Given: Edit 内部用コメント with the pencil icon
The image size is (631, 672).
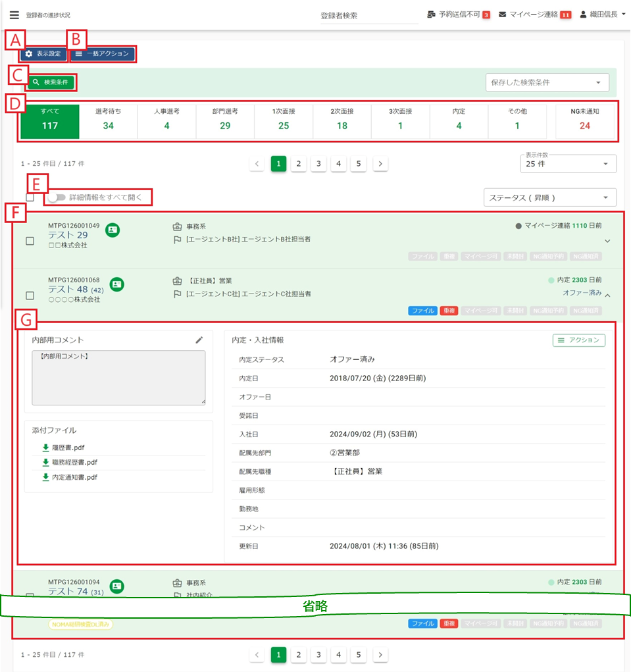Looking at the screenshot, I should 200,340.
